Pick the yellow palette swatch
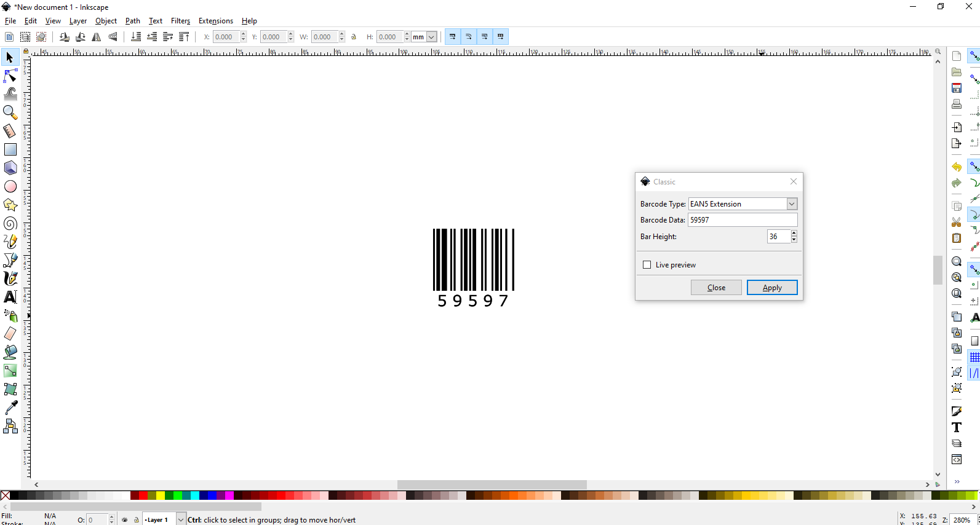 tap(161, 495)
